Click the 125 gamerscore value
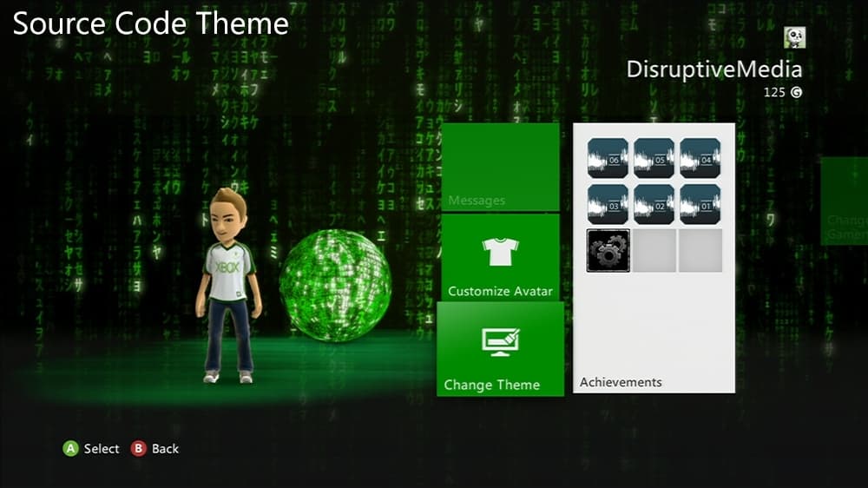 coord(774,93)
